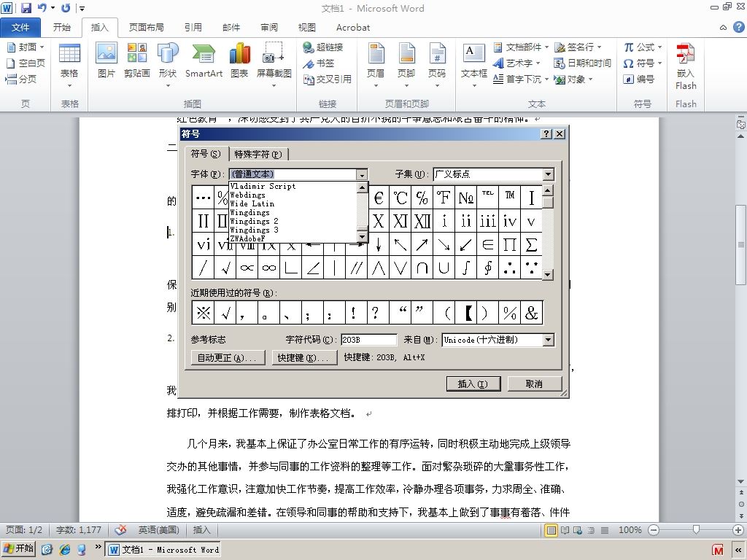Open Word Help question mark icon
The height and width of the screenshot is (560, 747).
pyautogui.click(x=738, y=27)
